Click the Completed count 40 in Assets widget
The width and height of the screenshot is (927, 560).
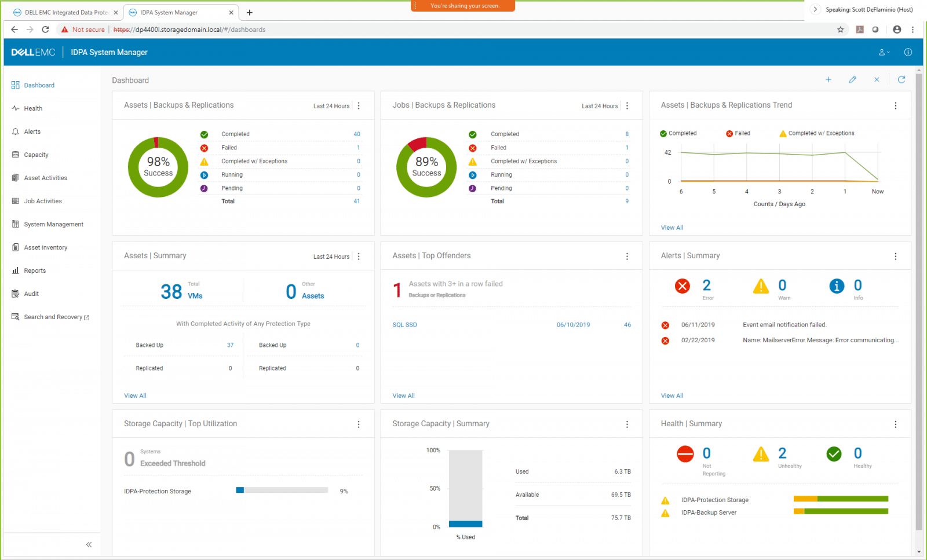357,134
